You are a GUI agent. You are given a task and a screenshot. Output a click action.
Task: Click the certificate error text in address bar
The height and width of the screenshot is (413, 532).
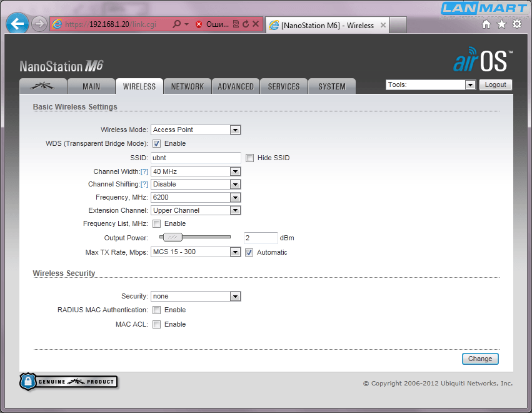(x=218, y=24)
